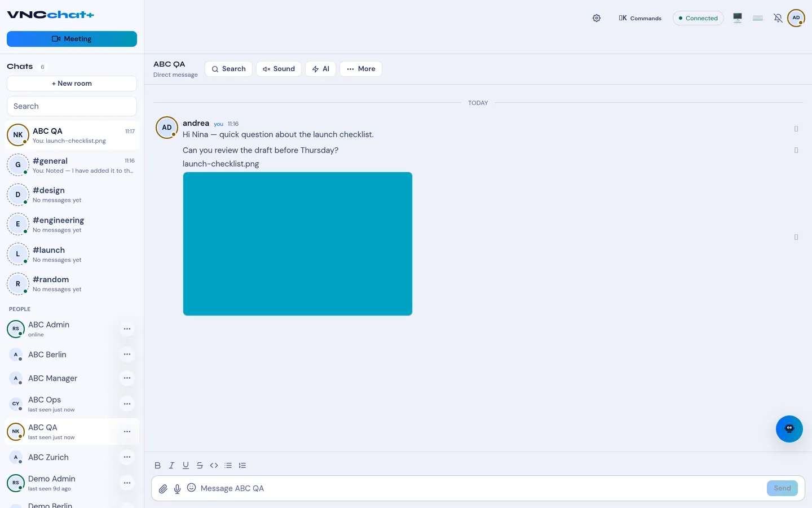Open the launch-checklist.png image preview
The image size is (812, 508).
click(x=298, y=244)
